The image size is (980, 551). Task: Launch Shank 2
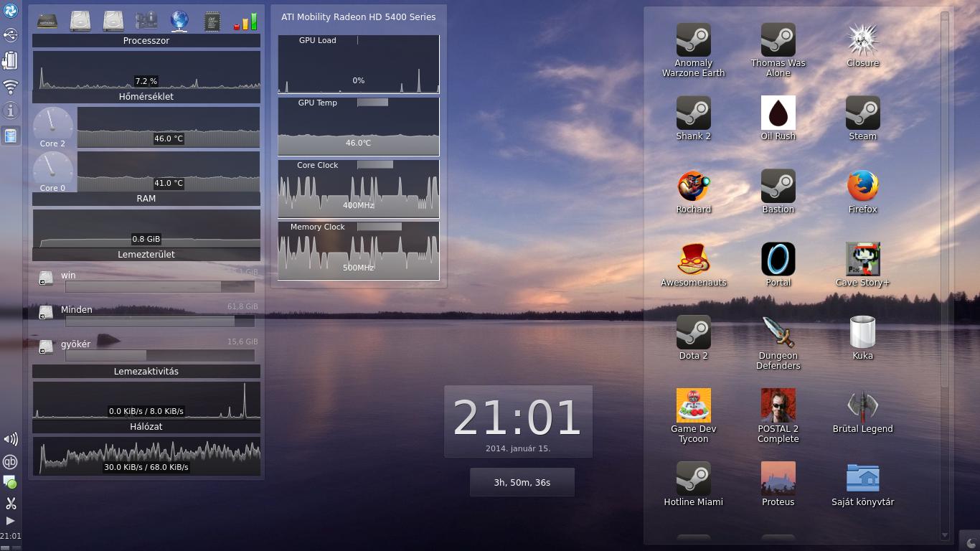[693, 118]
